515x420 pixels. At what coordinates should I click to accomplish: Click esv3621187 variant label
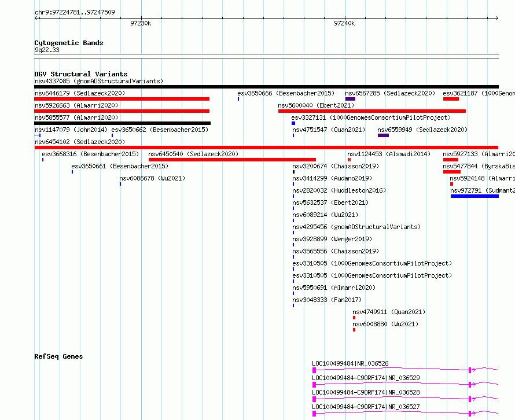[x=479, y=93]
